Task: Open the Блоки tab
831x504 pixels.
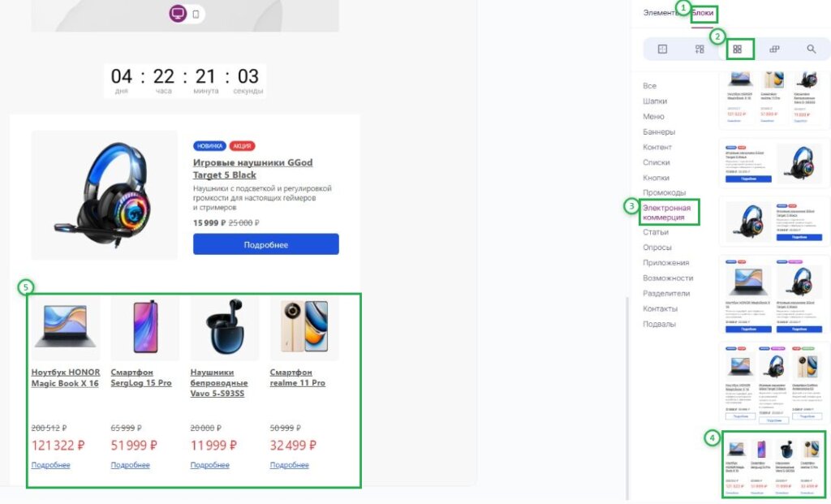Action: [x=703, y=13]
